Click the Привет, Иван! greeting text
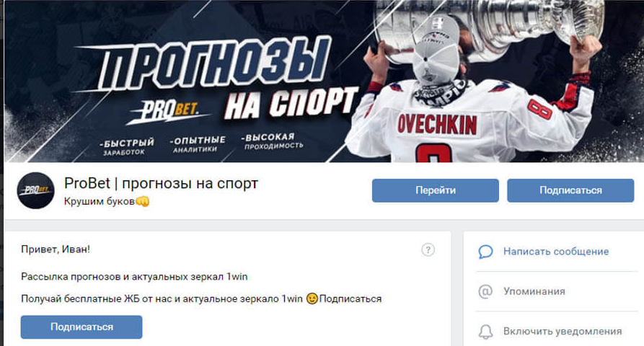 click(56, 249)
